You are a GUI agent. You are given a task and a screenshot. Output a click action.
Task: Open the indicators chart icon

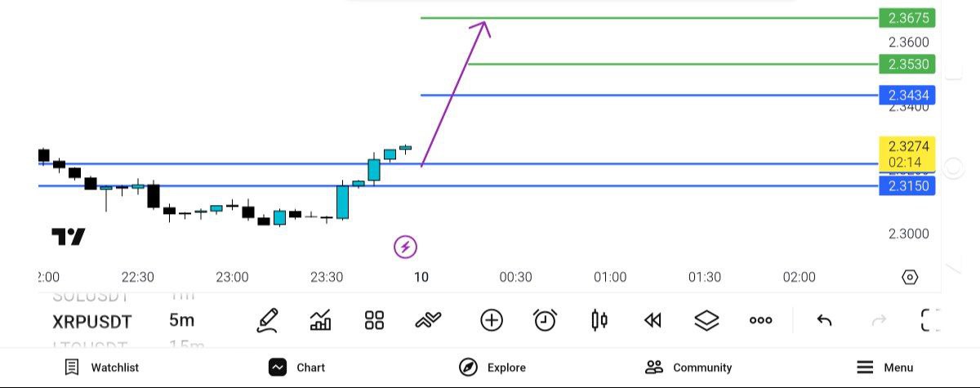pyautogui.click(x=321, y=320)
